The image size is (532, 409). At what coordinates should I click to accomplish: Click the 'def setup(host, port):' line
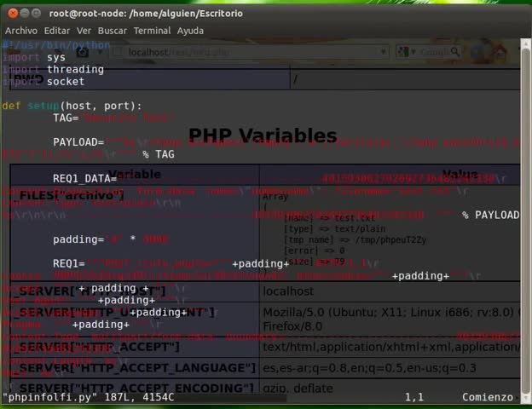coord(72,106)
